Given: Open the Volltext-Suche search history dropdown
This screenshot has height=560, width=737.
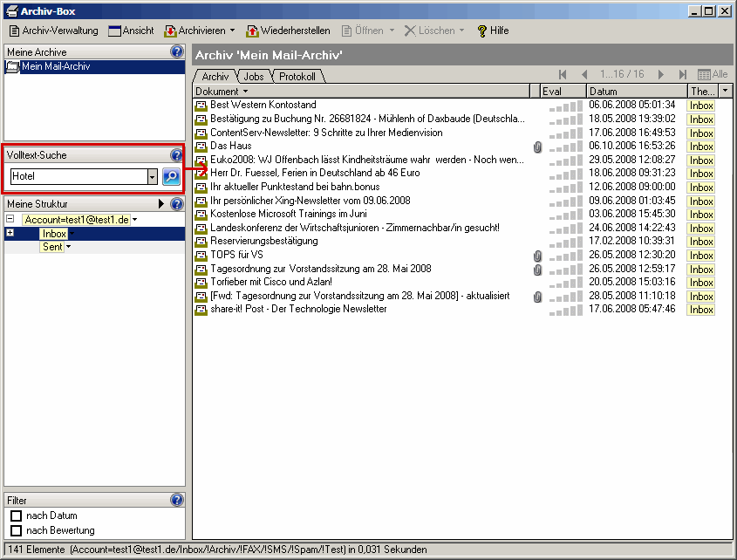Looking at the screenshot, I should pos(152,176).
